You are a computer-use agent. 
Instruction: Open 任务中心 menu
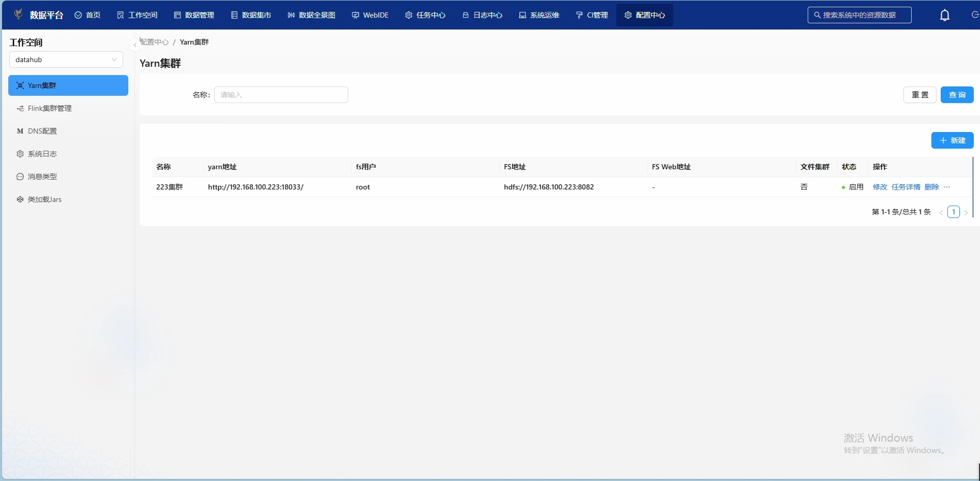tap(425, 15)
